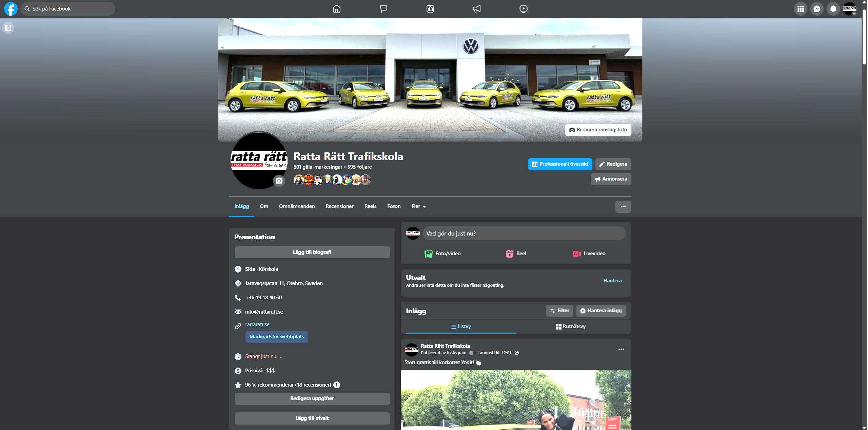Open the Recensioner tab
The height and width of the screenshot is (430, 868).
tap(339, 206)
